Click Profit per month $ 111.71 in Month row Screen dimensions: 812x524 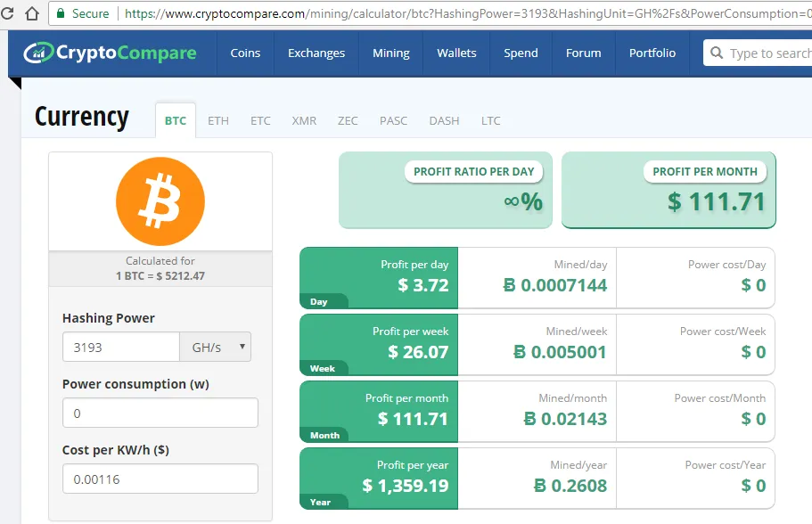pos(413,419)
